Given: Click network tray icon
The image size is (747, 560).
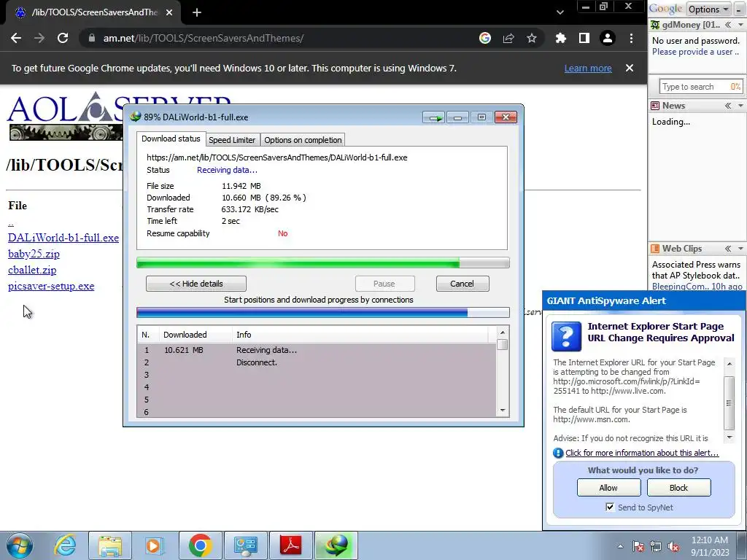Looking at the screenshot, I should (x=656, y=547).
